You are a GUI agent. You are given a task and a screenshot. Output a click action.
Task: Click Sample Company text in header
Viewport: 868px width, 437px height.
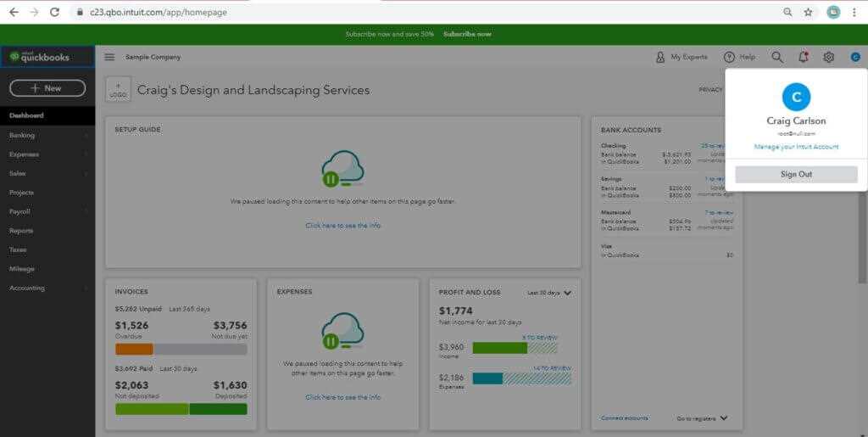tap(153, 57)
